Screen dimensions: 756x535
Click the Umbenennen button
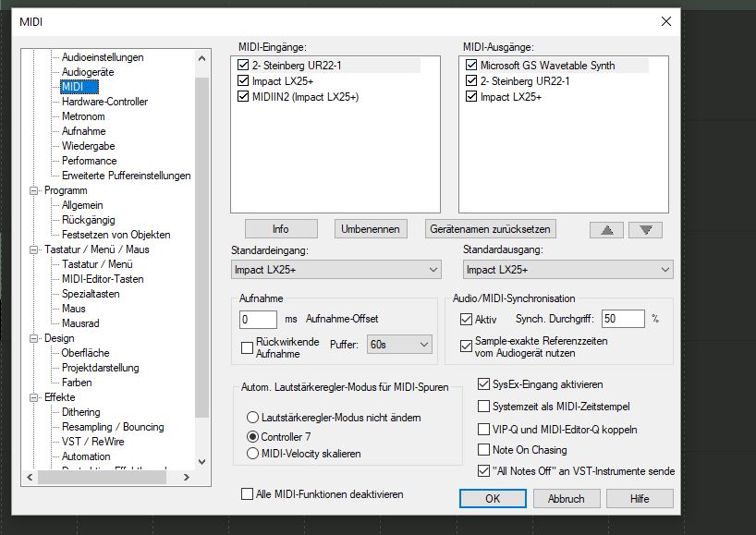371,229
